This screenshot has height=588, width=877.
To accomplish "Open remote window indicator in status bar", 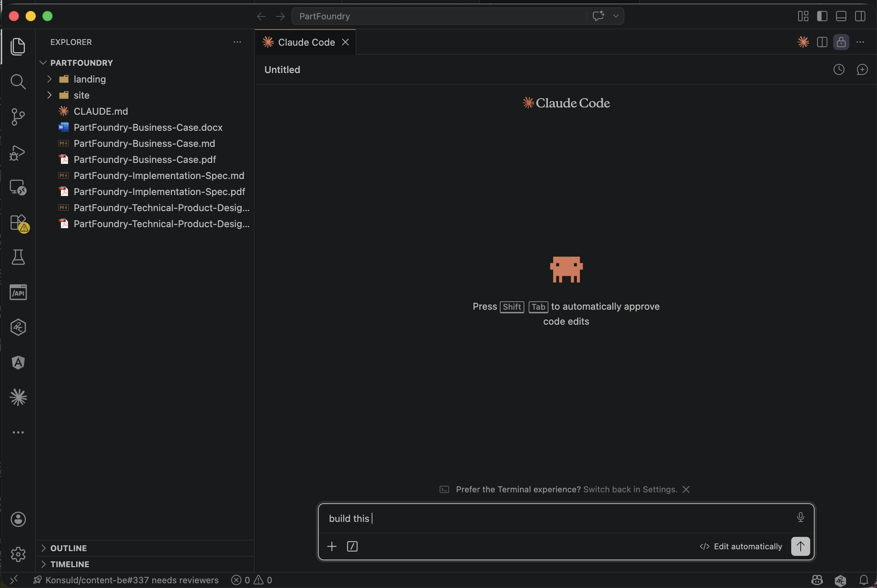I will [14, 580].
